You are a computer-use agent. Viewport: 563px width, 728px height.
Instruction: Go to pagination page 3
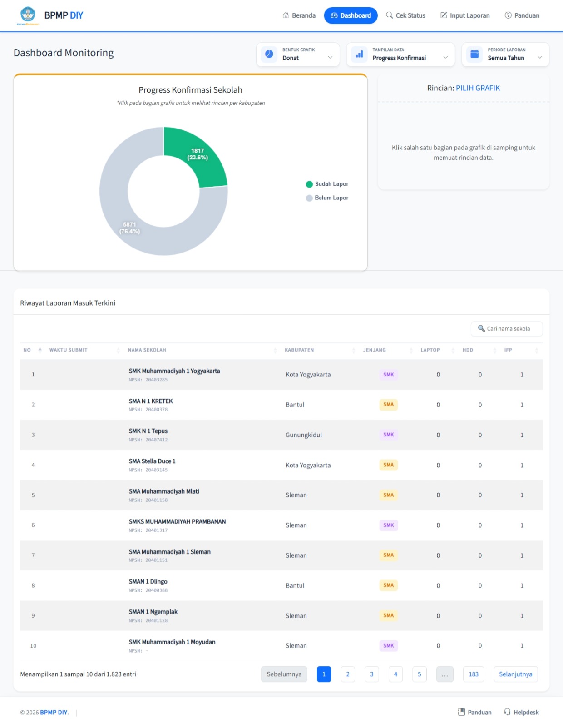tap(372, 674)
